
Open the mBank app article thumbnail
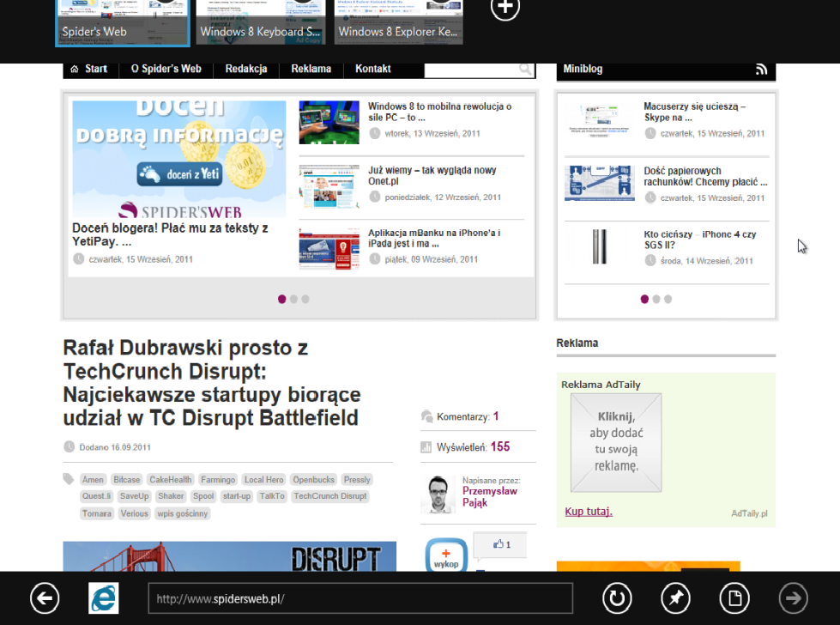329,249
